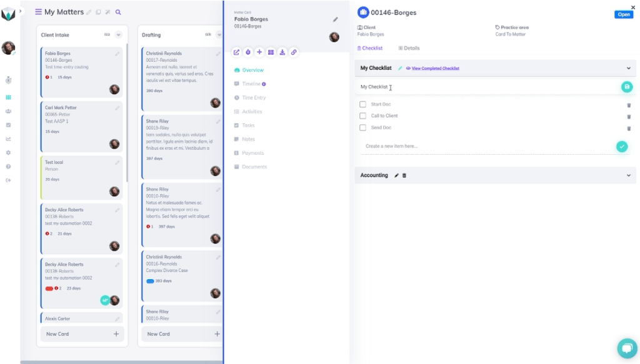Viewport: 640px width, 364px height.
Task: Click the View Completed Checklist link
Action: (x=435, y=69)
